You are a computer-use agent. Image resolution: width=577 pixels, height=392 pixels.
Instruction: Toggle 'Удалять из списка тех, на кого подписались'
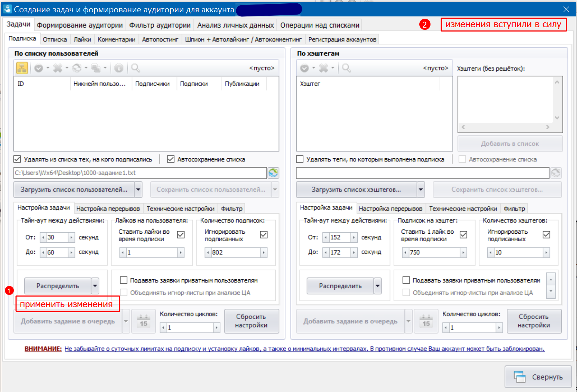click(x=17, y=159)
